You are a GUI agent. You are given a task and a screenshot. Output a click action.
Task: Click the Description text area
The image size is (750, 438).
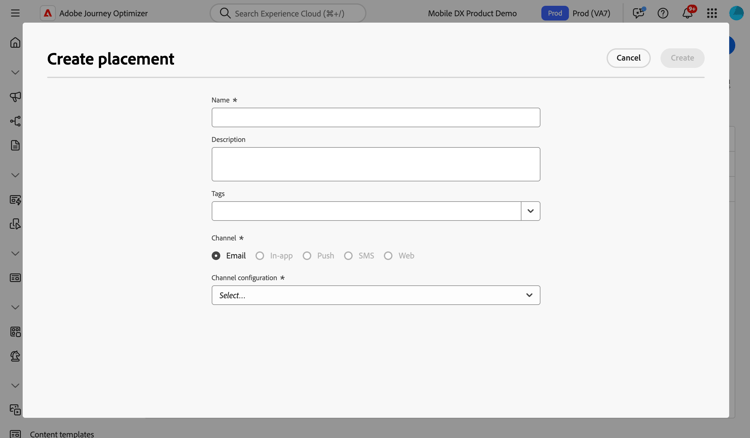(x=375, y=164)
